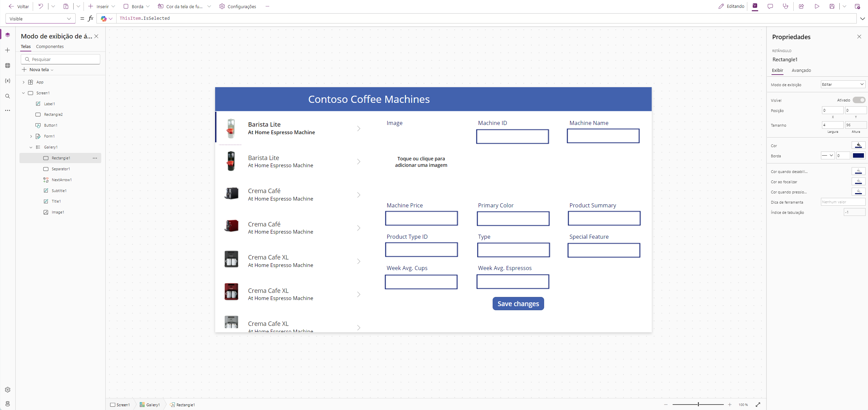Open the Visible property dropdown
Viewport: 868px width, 410px height.
coord(40,19)
